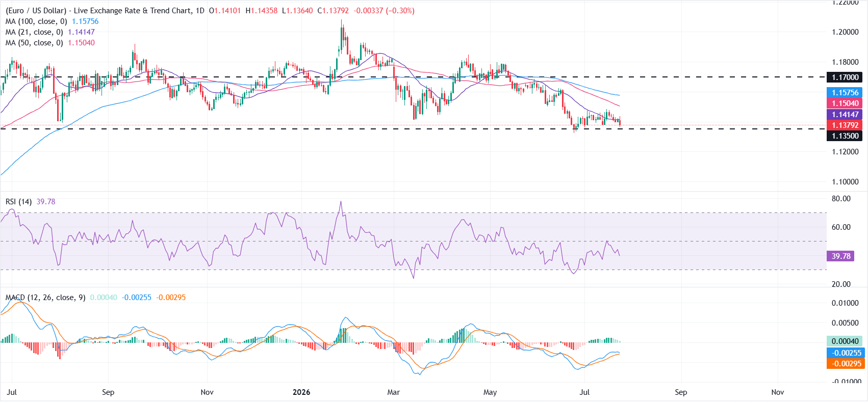
Task: Click the RSI value 39.78 in legend
Action: 46,202
